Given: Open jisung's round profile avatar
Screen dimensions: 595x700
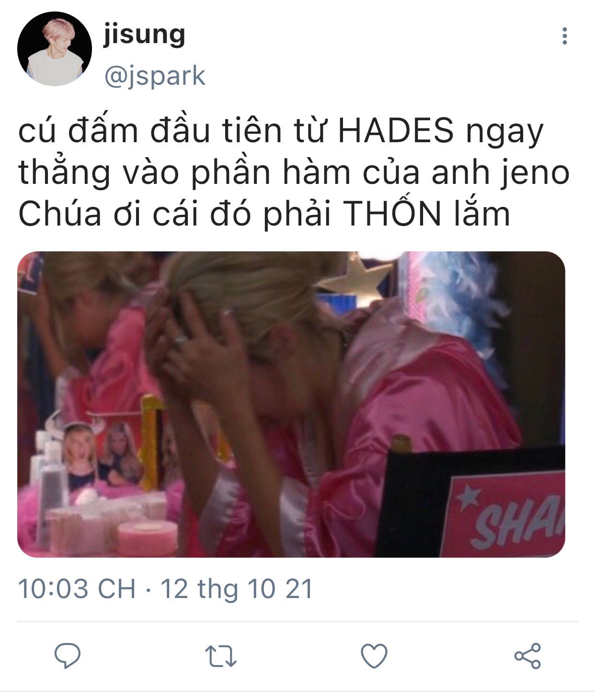Looking at the screenshot, I should pos(54,49).
